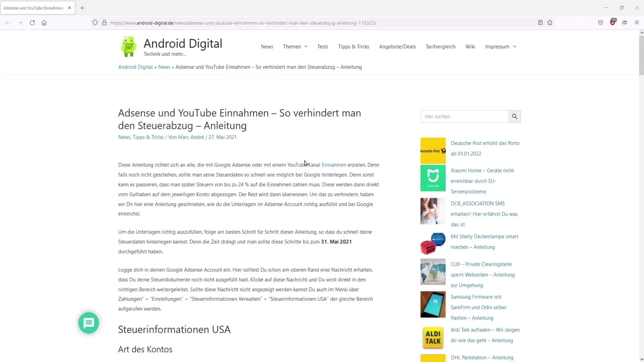Click the Firefox shield/tracking protection icon
Viewport: 644px width, 362px height.
pyautogui.click(x=94, y=22)
